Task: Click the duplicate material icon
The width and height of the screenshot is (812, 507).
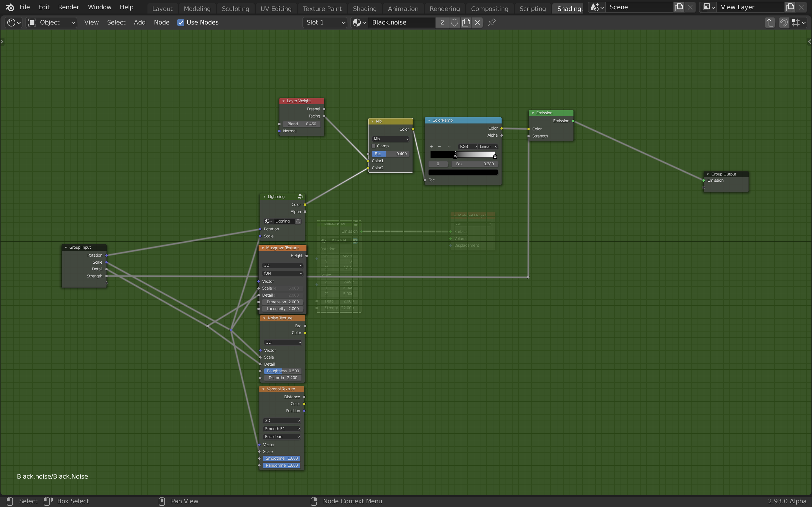Action: point(466,23)
